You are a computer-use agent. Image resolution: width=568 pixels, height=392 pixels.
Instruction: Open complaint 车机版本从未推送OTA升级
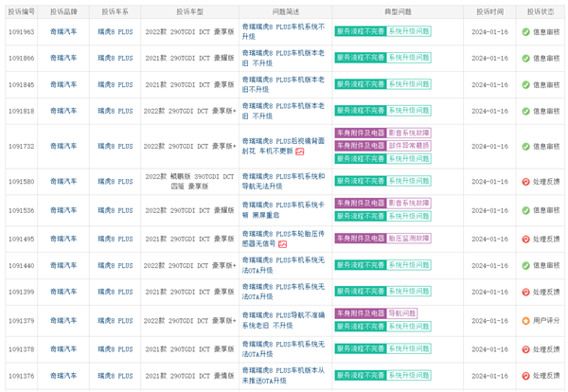coord(283,376)
